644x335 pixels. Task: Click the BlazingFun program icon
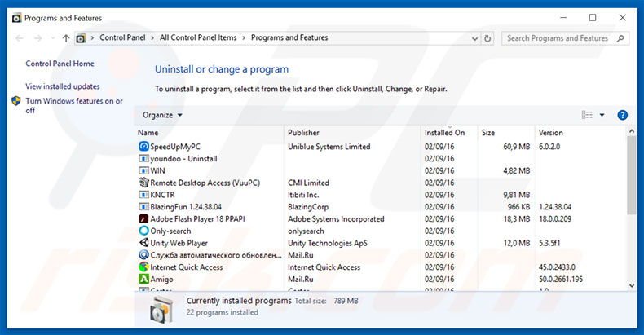click(143, 206)
